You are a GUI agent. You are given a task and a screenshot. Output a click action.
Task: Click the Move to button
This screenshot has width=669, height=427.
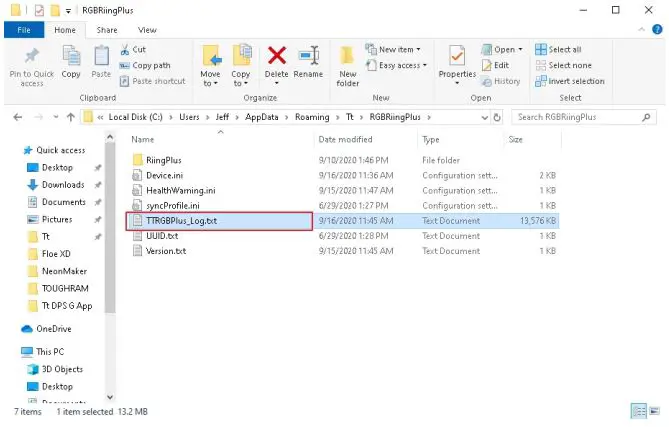coord(210,65)
